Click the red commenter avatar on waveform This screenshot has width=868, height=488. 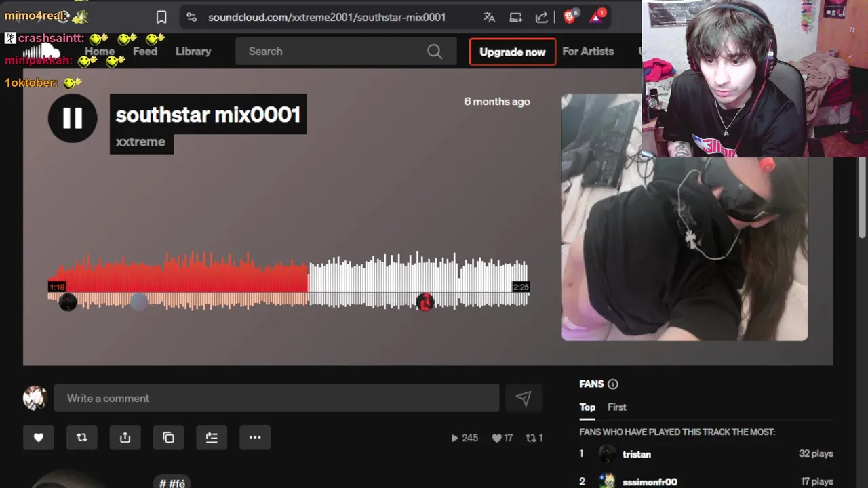pos(425,302)
